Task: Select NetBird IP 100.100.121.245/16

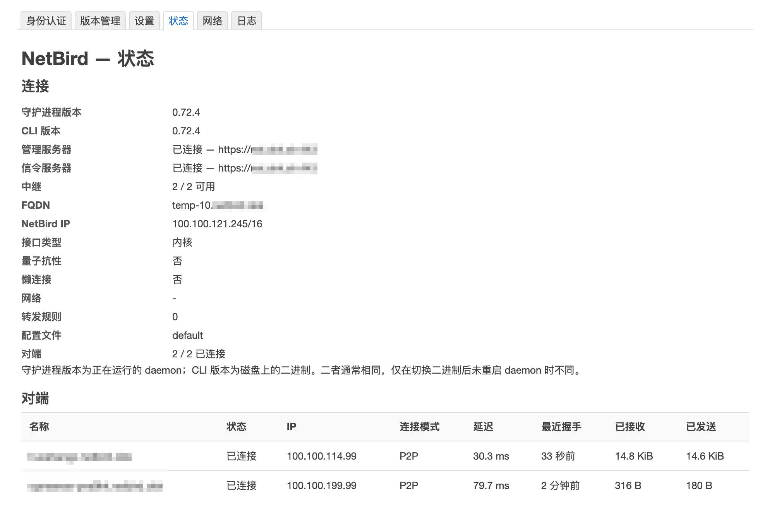Action: click(x=217, y=224)
